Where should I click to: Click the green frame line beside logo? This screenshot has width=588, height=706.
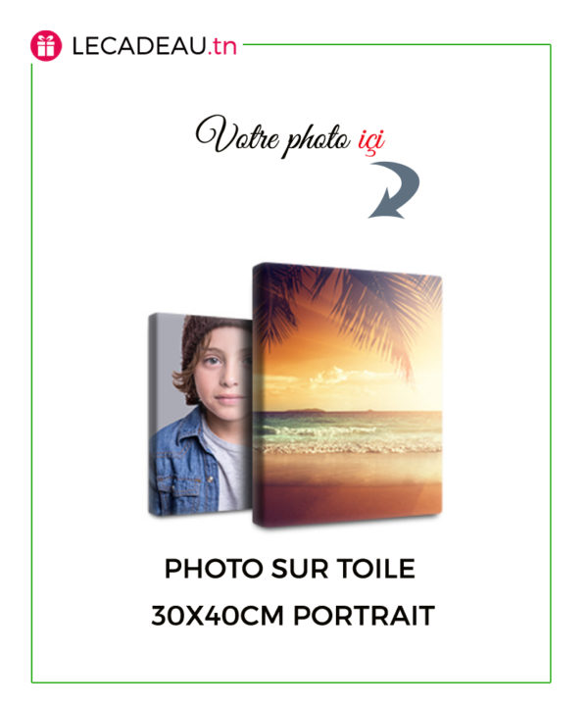tap(397, 44)
